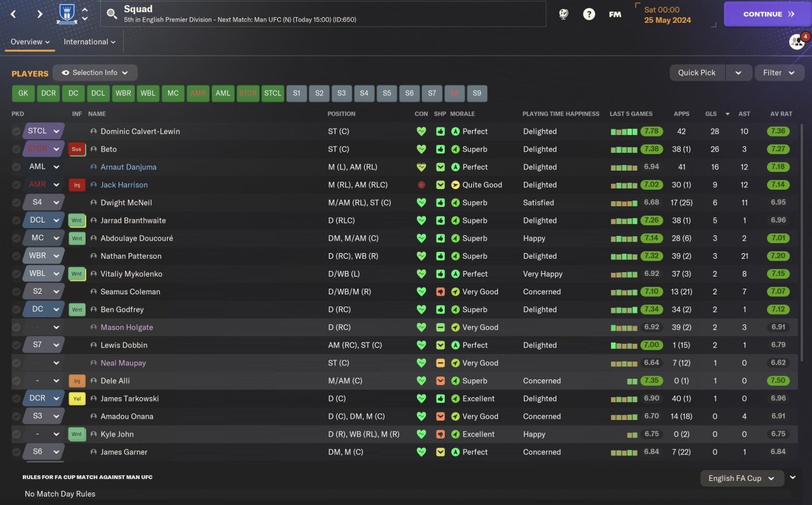The image size is (812, 505).
Task: Select the S8 substitute slot button
Action: [x=455, y=93]
